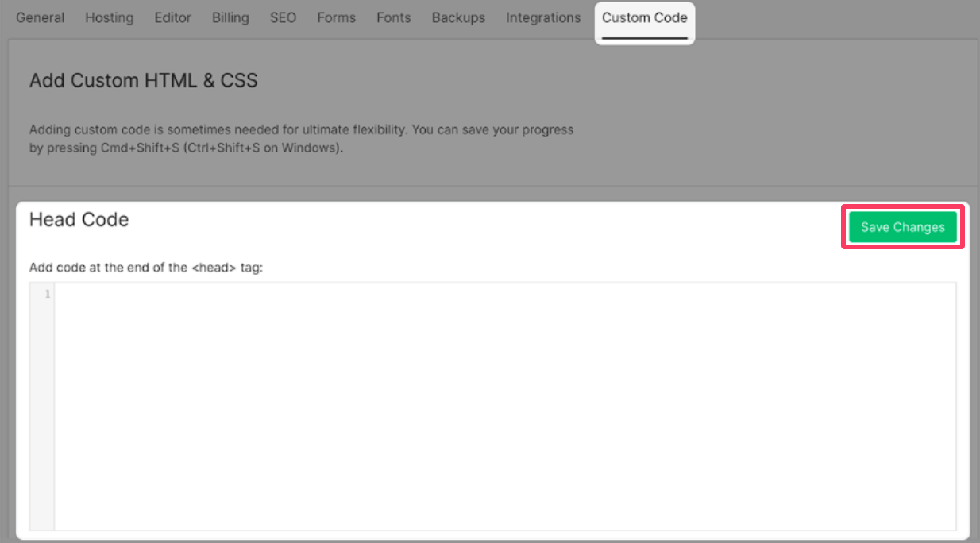
Task: Select the Custom Code tab
Action: click(x=645, y=17)
